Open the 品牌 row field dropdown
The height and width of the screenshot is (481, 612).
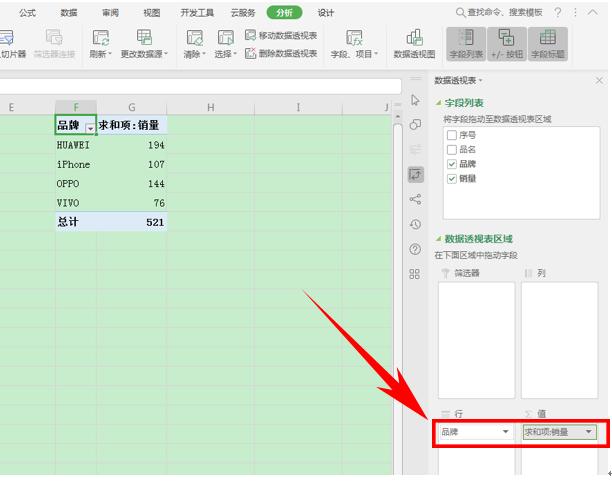(x=505, y=431)
